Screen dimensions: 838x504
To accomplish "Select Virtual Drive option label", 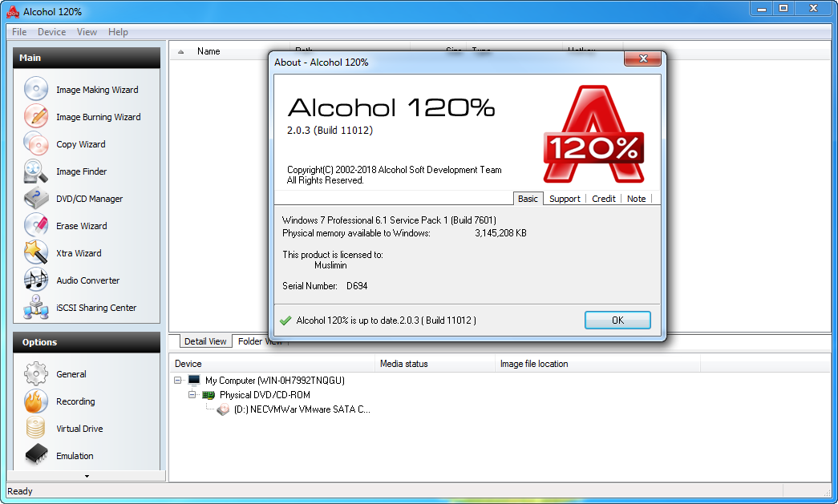I will (x=79, y=429).
